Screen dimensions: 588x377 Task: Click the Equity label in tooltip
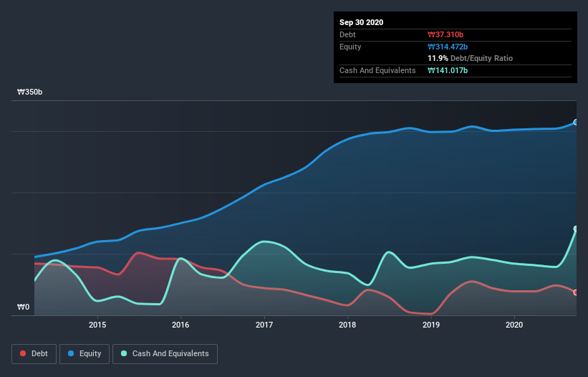pyautogui.click(x=350, y=47)
